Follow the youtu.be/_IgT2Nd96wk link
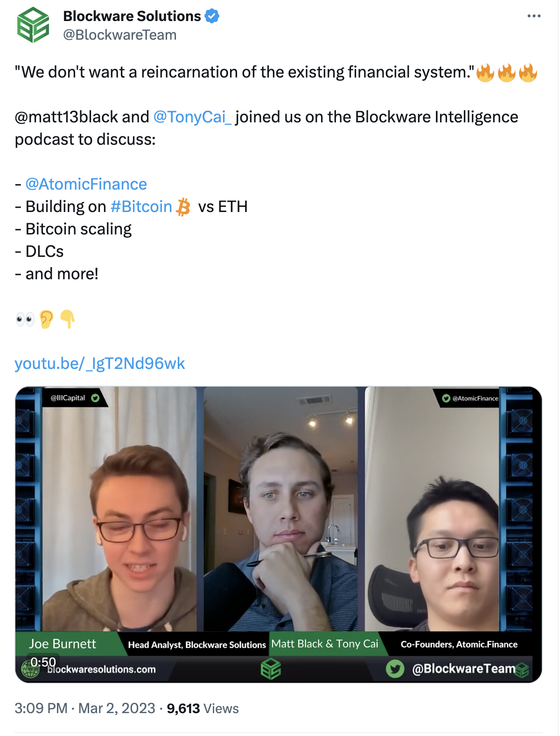The width and height of the screenshot is (560, 736). (100, 363)
